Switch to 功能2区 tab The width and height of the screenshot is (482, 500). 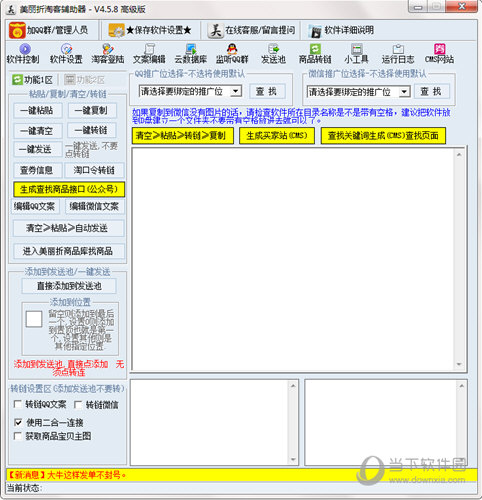pyautogui.click(x=84, y=80)
